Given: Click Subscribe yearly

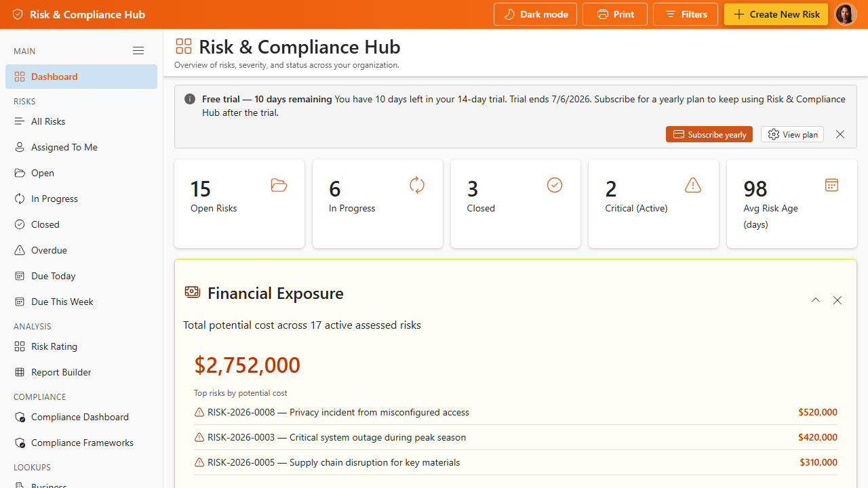Looking at the screenshot, I should coord(709,134).
